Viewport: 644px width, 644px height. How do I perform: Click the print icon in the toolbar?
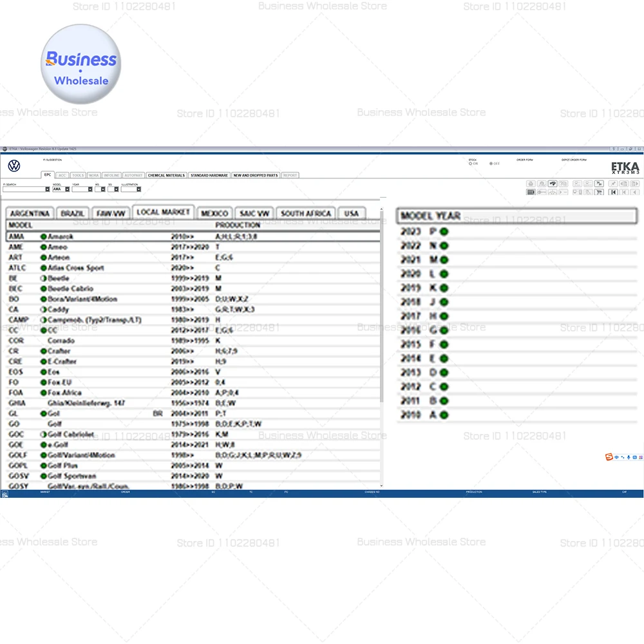click(531, 184)
